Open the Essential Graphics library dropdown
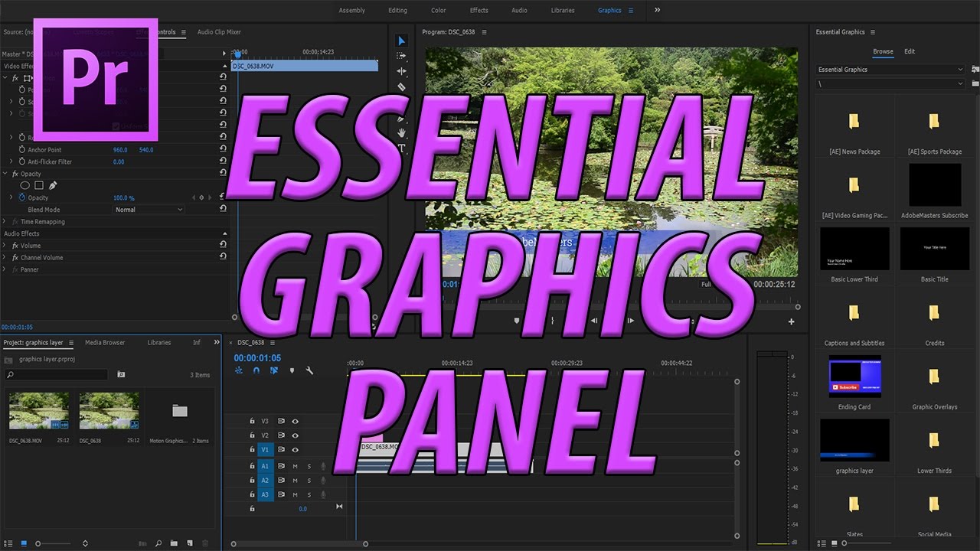The width and height of the screenshot is (980, 551). [x=890, y=70]
